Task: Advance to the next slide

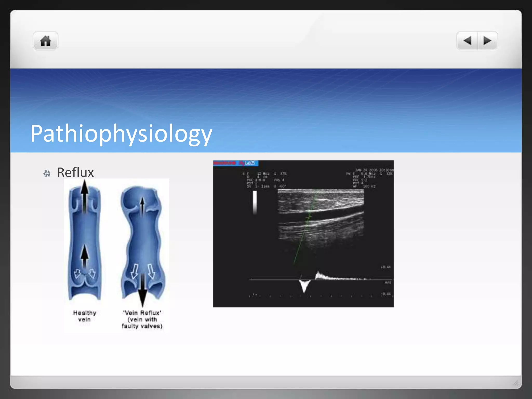Action: tap(488, 41)
